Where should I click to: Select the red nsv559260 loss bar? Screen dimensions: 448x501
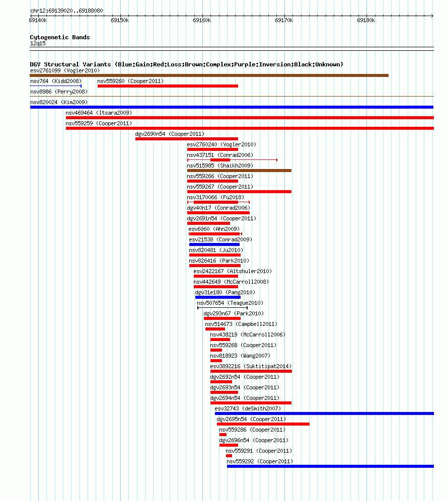click(x=168, y=86)
